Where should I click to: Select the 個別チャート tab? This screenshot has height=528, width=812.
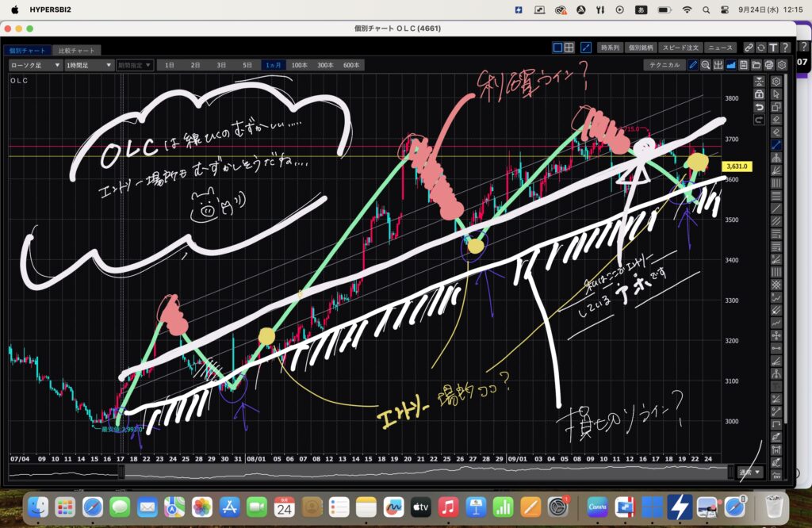pyautogui.click(x=29, y=50)
